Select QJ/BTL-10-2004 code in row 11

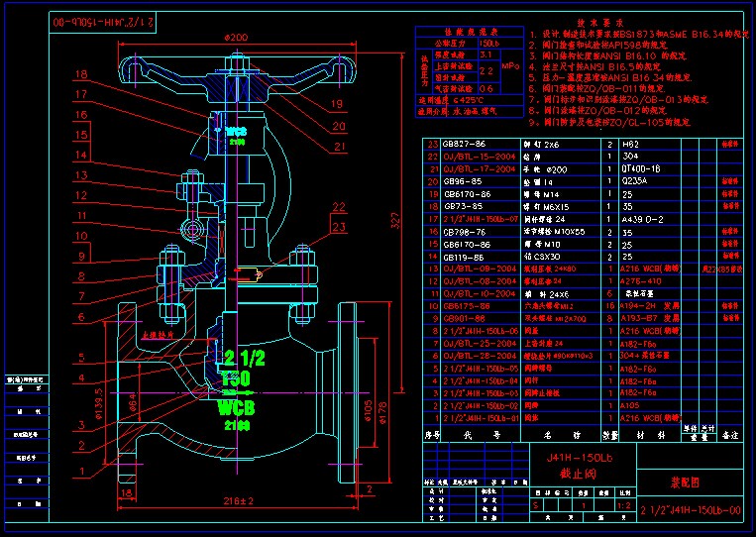click(x=480, y=293)
